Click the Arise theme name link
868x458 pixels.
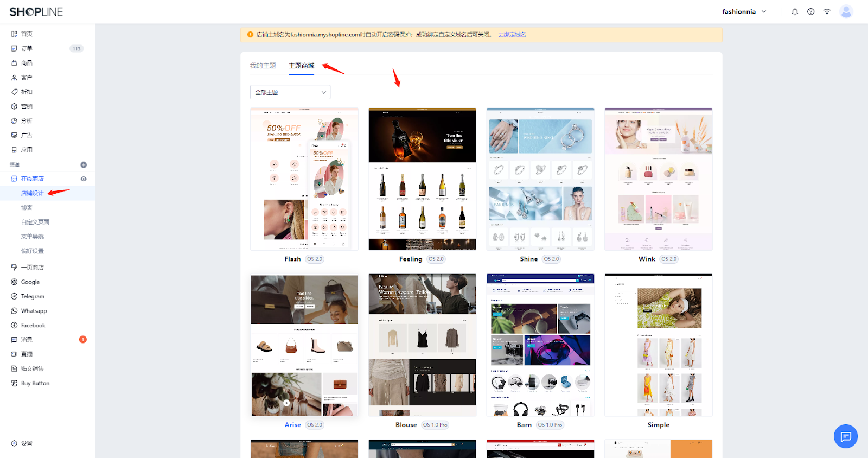tap(292, 425)
